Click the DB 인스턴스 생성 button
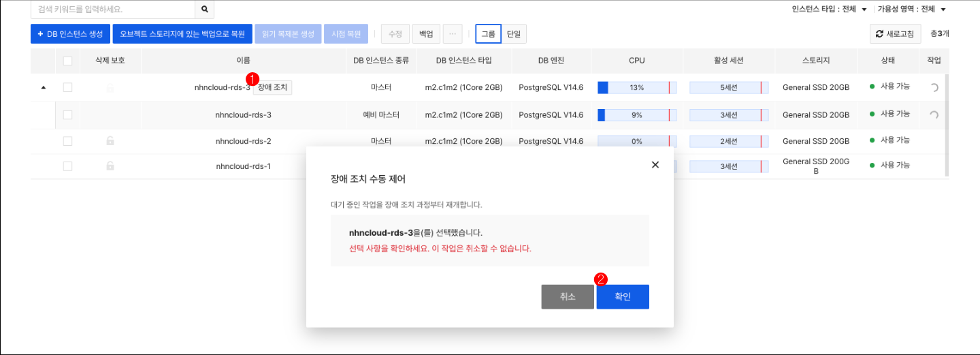 (70, 33)
